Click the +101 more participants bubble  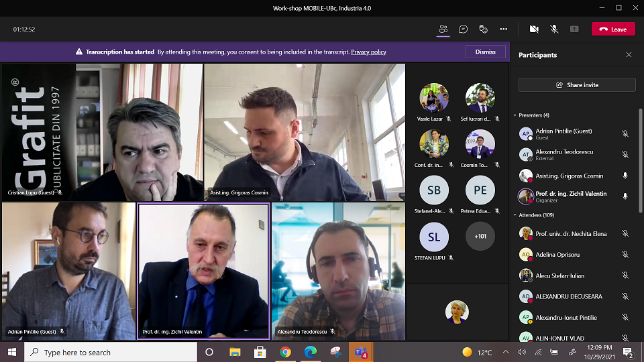click(480, 236)
